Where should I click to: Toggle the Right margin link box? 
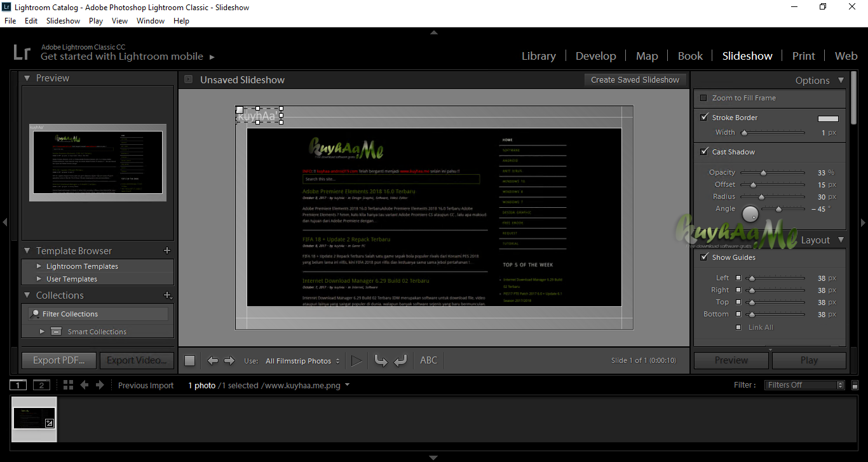tap(738, 290)
